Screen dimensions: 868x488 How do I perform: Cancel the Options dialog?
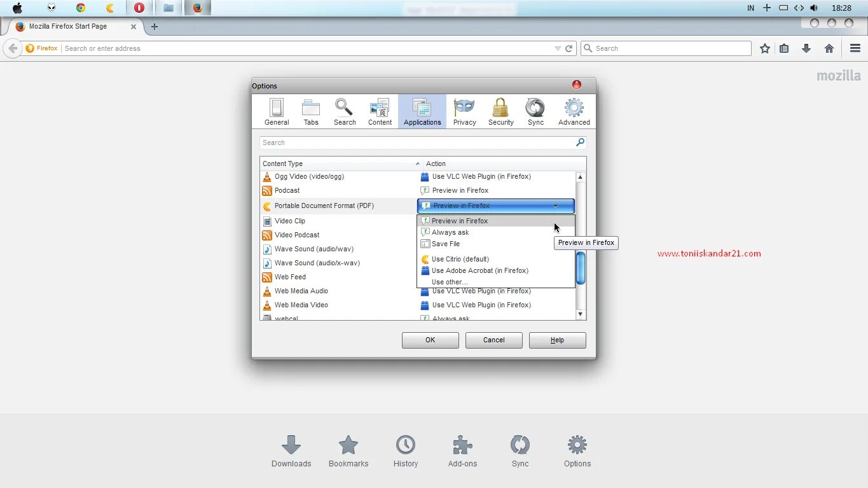(494, 340)
